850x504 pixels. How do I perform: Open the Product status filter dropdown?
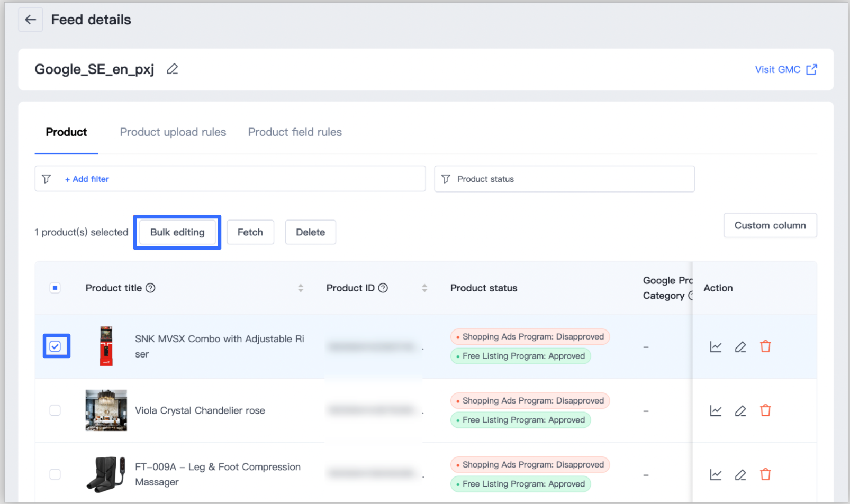coord(564,179)
